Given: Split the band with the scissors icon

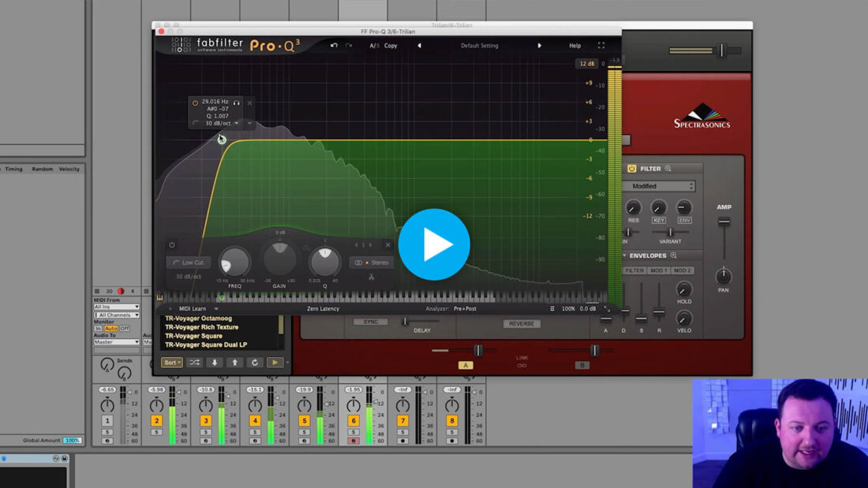Looking at the screenshot, I should tap(372, 277).
